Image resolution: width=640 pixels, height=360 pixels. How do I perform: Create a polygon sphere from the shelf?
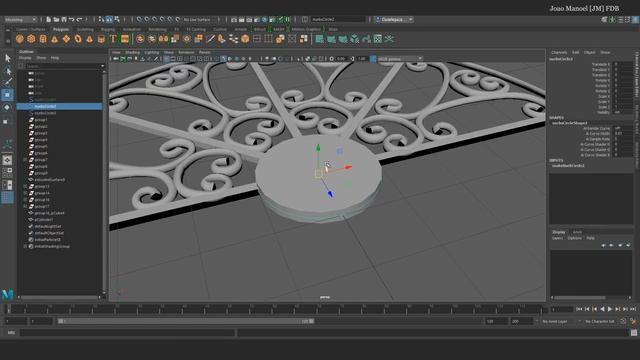[x=20, y=39]
